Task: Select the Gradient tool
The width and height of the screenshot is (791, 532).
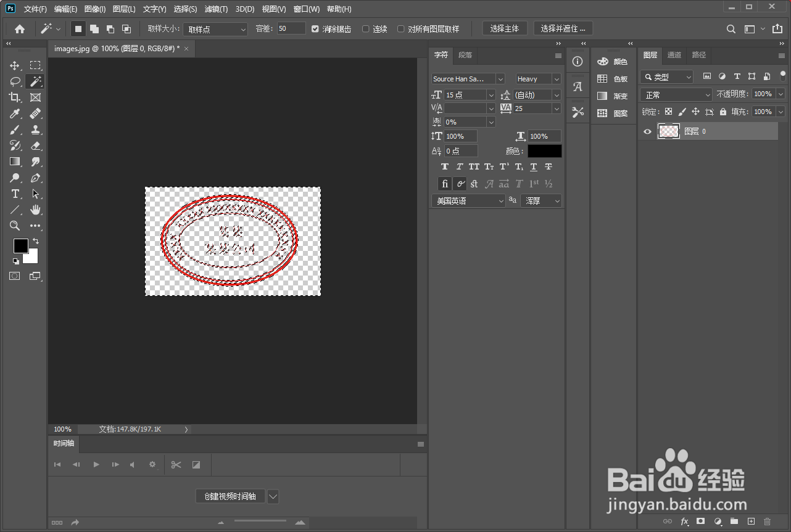Action: (15, 162)
